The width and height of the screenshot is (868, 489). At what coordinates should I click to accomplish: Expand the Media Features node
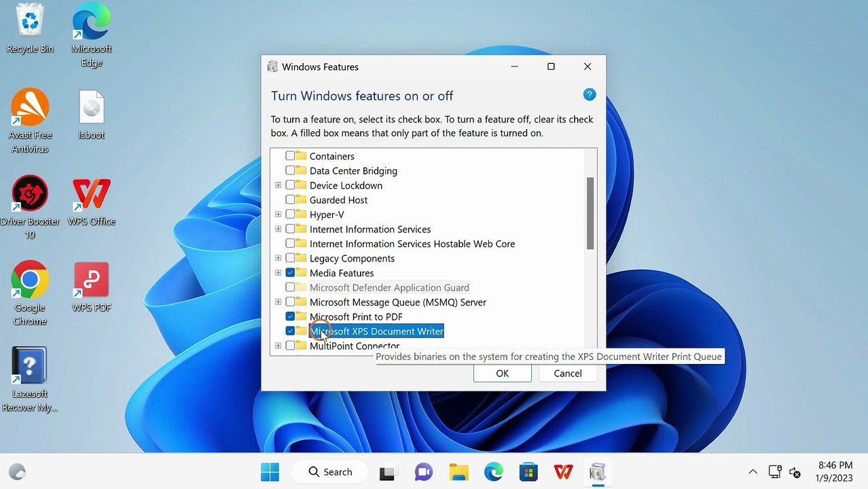278,273
